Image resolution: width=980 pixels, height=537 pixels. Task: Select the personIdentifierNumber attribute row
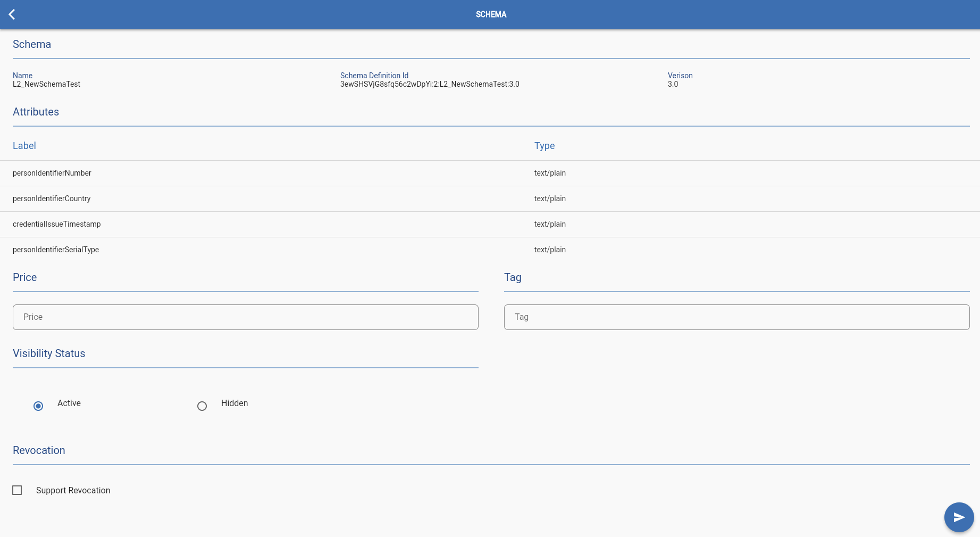click(x=490, y=174)
